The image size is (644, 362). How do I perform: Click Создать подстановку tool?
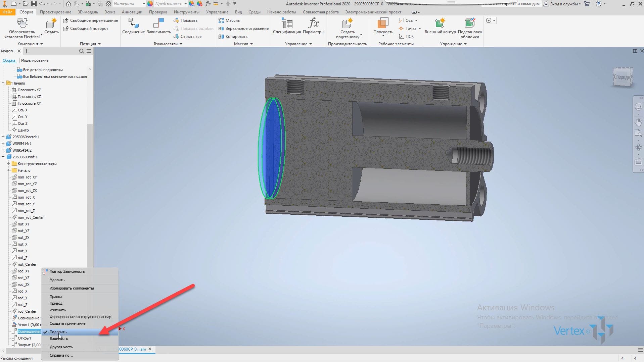348,28
